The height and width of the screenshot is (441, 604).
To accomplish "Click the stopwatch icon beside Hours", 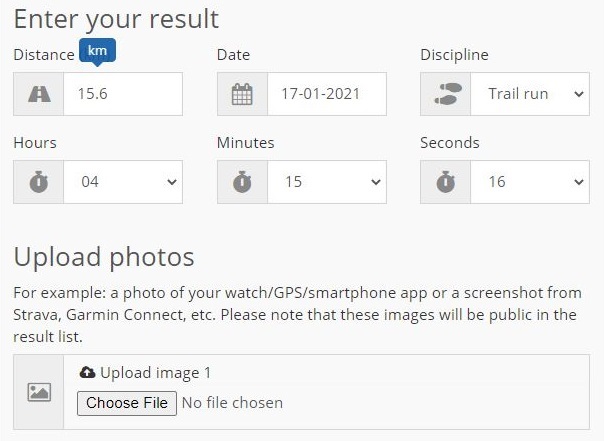I will point(39,182).
